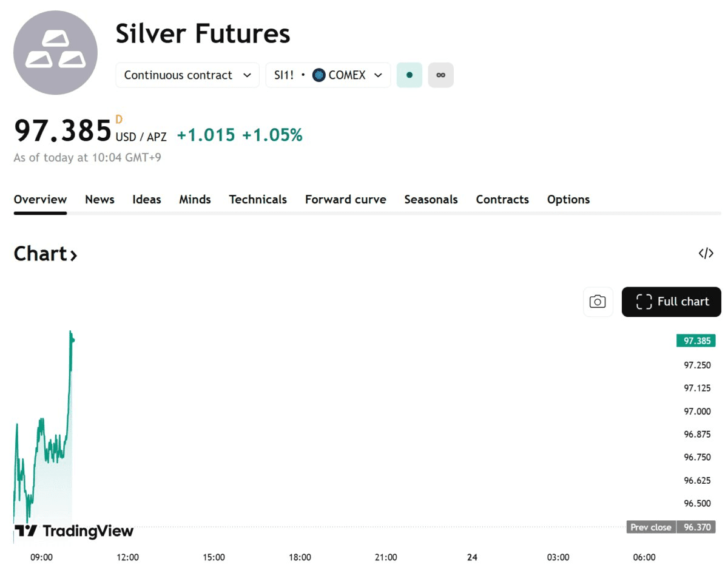Open the Options tab

pos(568,200)
